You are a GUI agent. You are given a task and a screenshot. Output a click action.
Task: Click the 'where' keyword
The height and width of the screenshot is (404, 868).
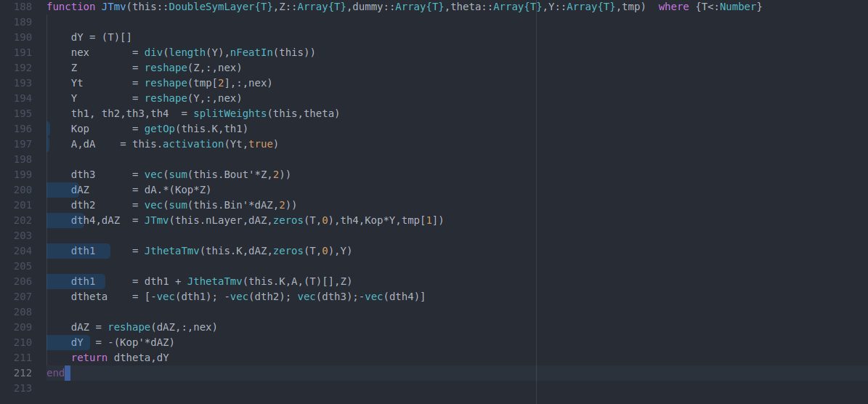click(x=673, y=7)
